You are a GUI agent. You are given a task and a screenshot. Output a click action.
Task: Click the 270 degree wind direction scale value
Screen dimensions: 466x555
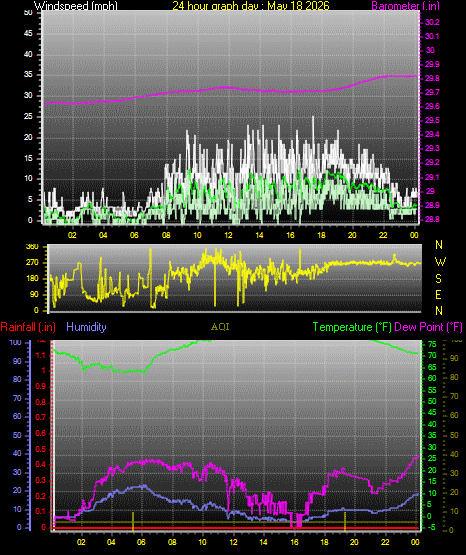pyautogui.click(x=32, y=263)
